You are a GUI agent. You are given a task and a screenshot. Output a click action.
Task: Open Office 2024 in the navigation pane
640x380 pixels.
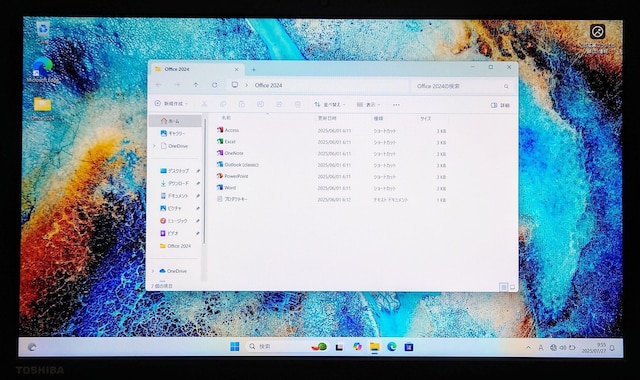coord(176,246)
